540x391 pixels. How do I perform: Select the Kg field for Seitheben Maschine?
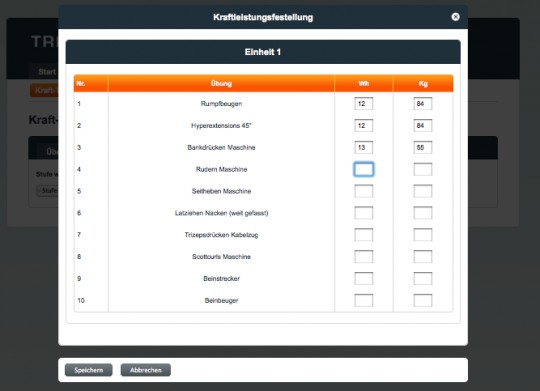pyautogui.click(x=423, y=191)
